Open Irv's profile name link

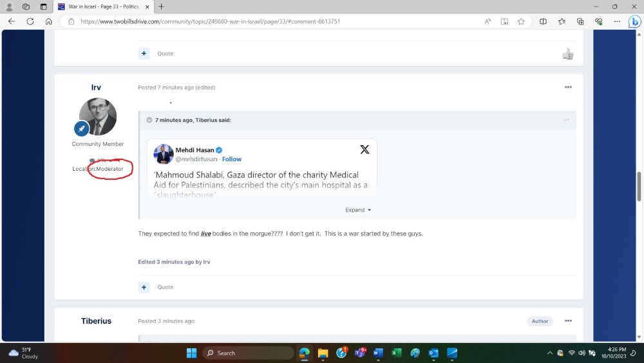[x=96, y=87]
